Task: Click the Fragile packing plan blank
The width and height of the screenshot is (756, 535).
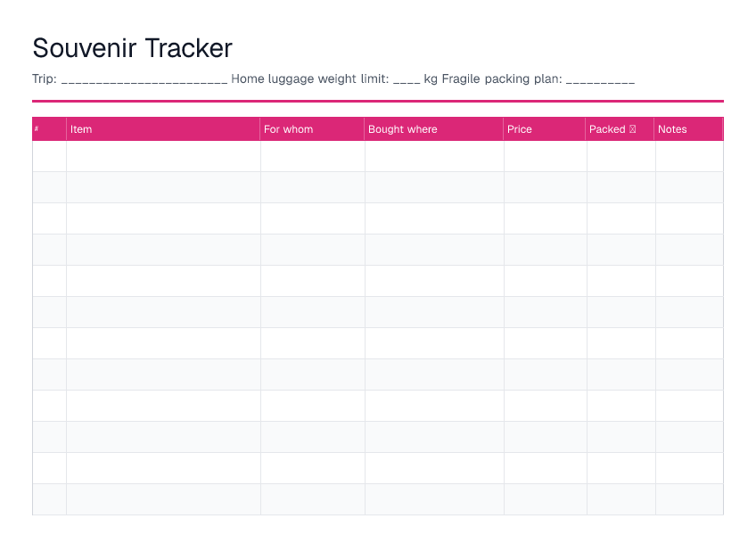Action: point(600,79)
